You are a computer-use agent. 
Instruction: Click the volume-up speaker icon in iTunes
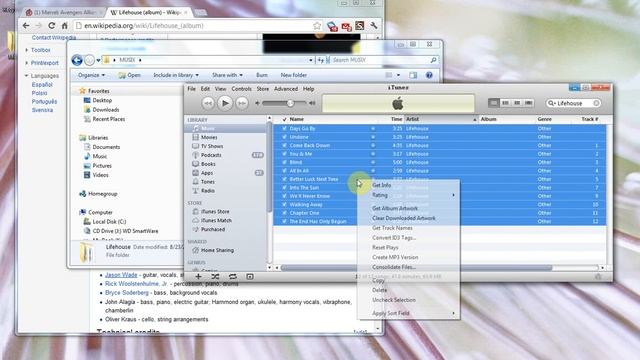point(312,103)
